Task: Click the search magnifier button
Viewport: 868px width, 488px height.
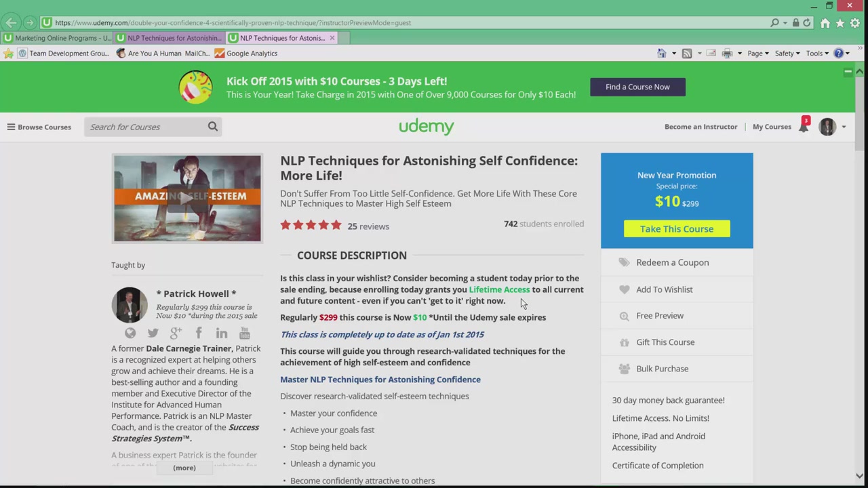Action: click(x=213, y=127)
